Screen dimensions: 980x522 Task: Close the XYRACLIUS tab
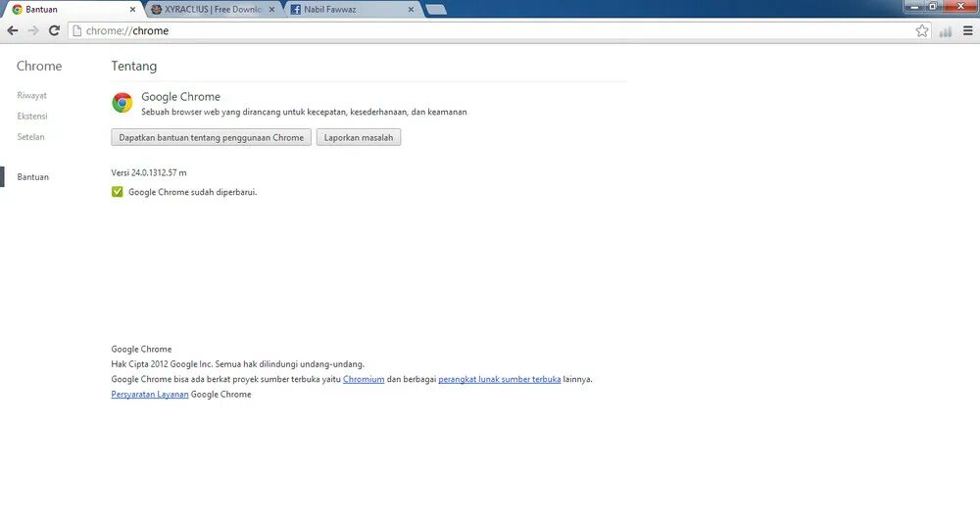point(271,10)
